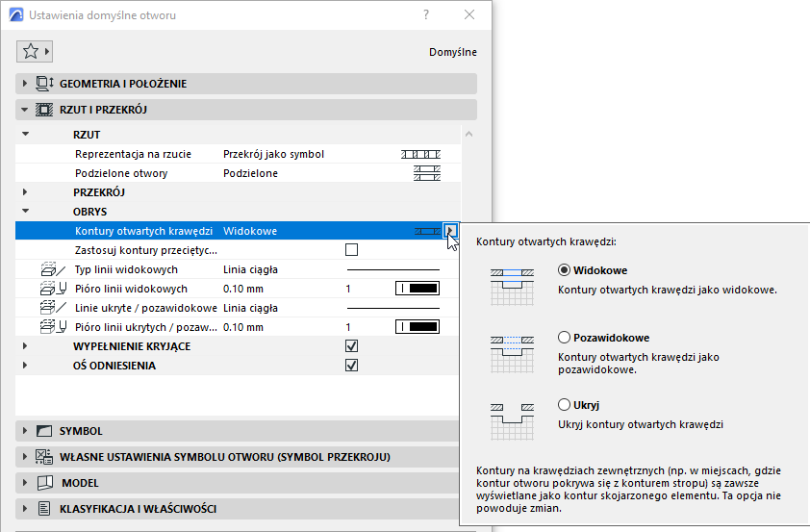The image size is (810, 532).
Task: Click pen color swatch for Pióro linii widokowych
Action: coord(418,289)
